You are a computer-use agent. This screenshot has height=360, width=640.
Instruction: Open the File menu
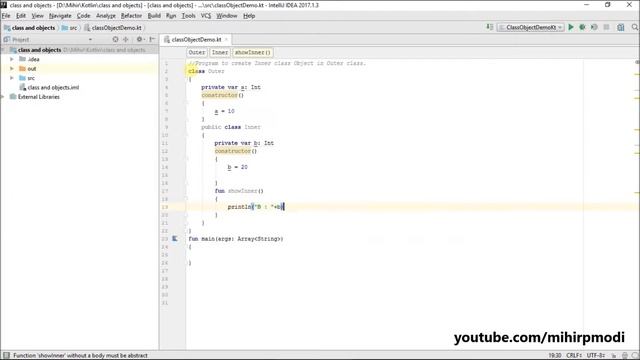[6, 16]
